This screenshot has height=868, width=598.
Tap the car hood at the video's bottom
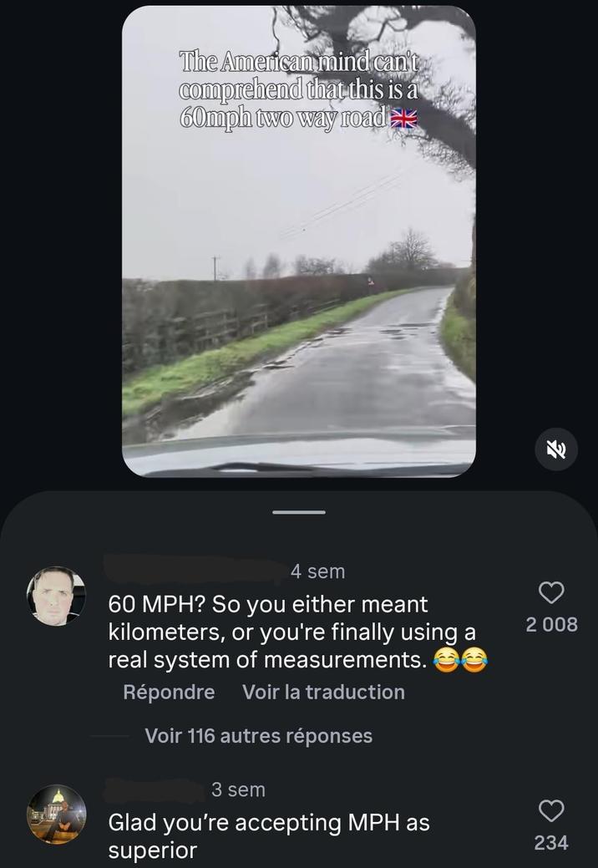299,454
